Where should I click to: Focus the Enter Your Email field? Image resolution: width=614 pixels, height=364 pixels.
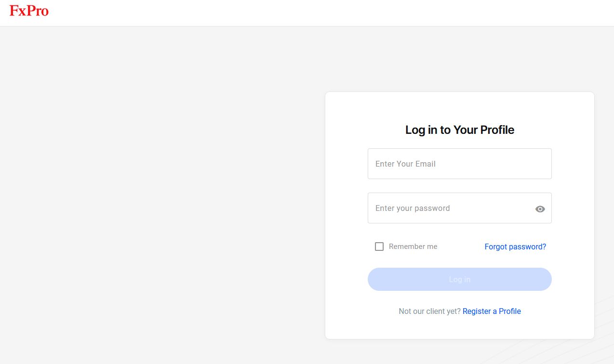coord(459,164)
